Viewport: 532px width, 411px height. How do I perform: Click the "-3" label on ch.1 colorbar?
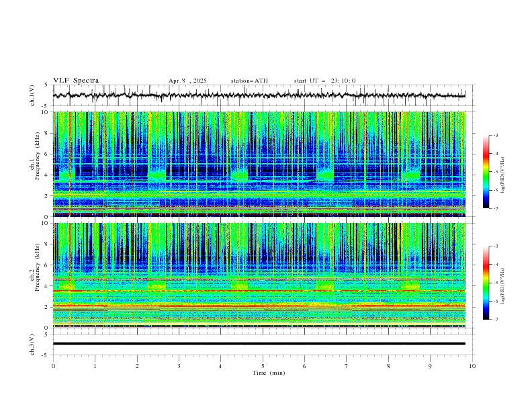[x=495, y=135]
